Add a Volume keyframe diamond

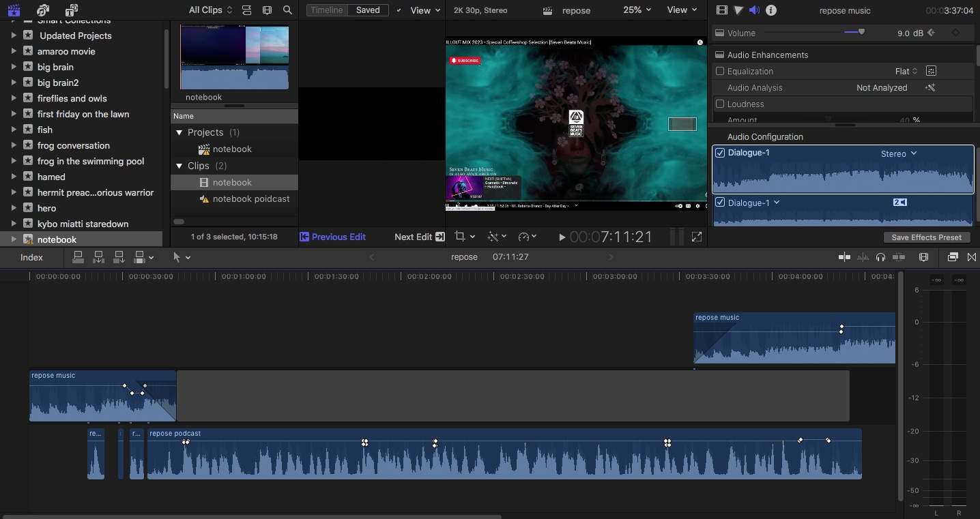955,33
